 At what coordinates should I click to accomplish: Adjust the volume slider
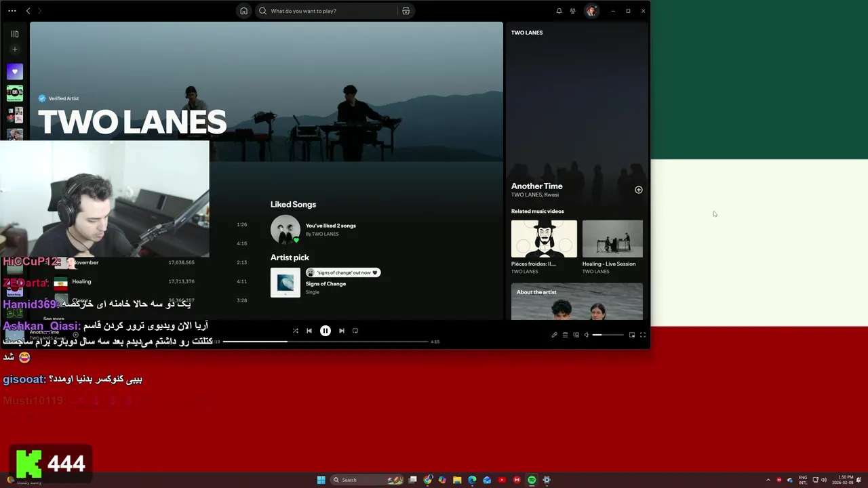pos(608,335)
